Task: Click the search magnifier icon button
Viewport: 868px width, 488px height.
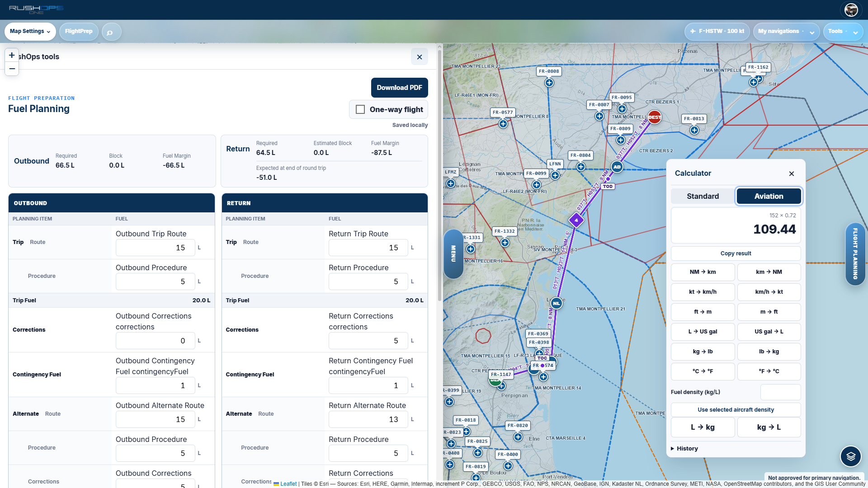Action: (111, 32)
